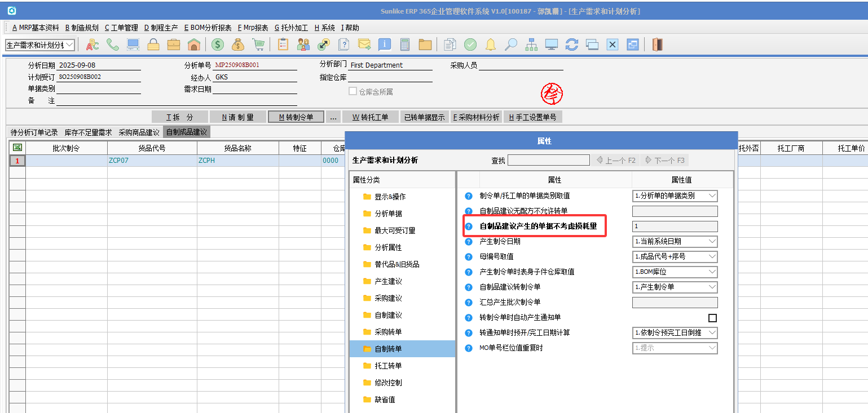Click the shopping cart toolbar icon
This screenshot has height=413, width=868.
[x=258, y=45]
